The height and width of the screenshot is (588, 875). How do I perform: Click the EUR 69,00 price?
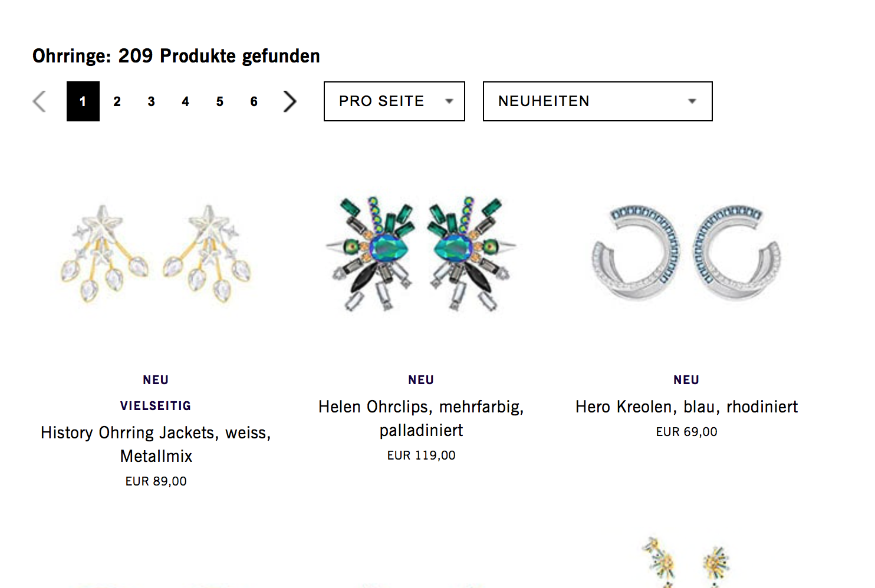point(686,432)
